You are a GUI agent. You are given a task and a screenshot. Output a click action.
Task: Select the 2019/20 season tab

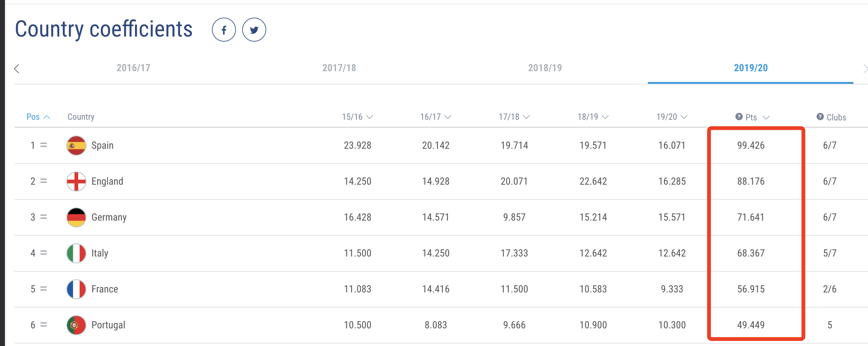[751, 68]
